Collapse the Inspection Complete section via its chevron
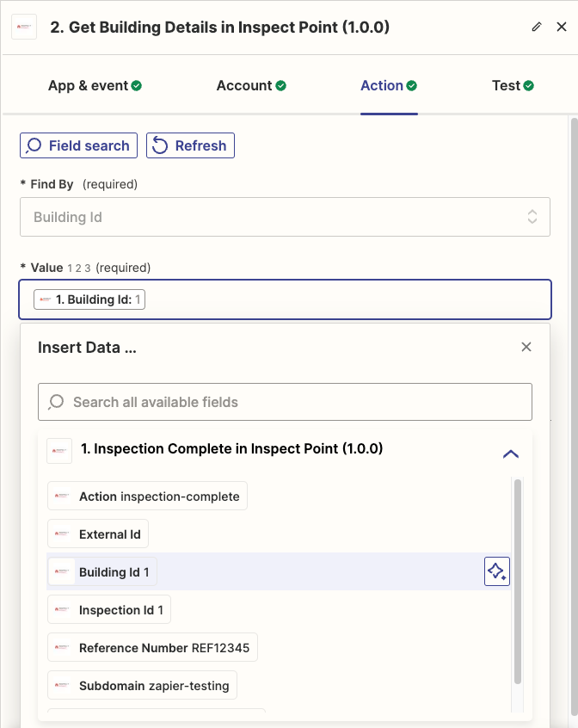578x728 pixels. point(511,453)
